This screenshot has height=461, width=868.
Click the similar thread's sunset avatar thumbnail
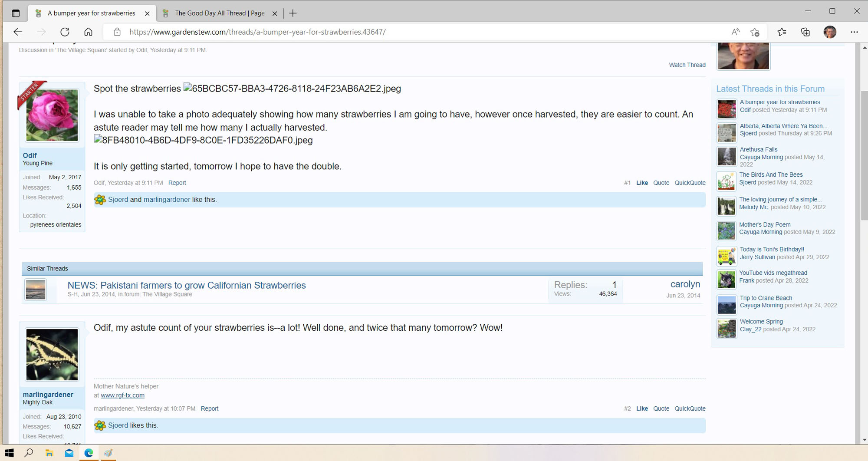tap(36, 290)
